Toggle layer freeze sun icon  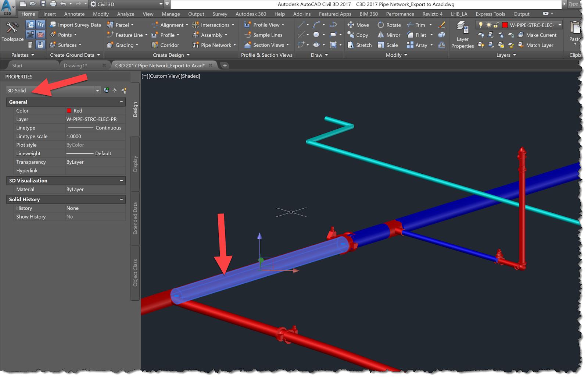tap(488, 25)
